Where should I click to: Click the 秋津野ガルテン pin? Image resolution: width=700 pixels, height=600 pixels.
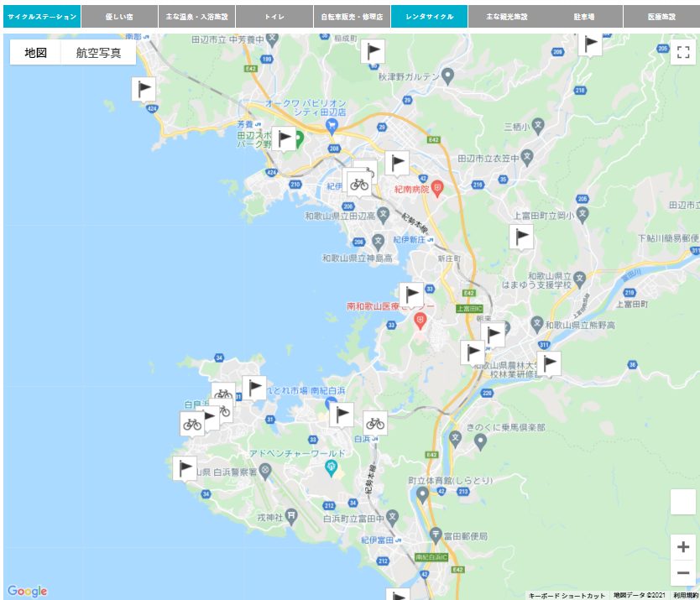(x=447, y=76)
